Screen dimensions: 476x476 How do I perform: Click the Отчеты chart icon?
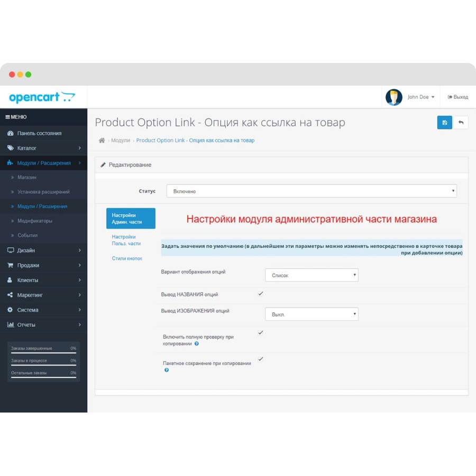pos(11,325)
